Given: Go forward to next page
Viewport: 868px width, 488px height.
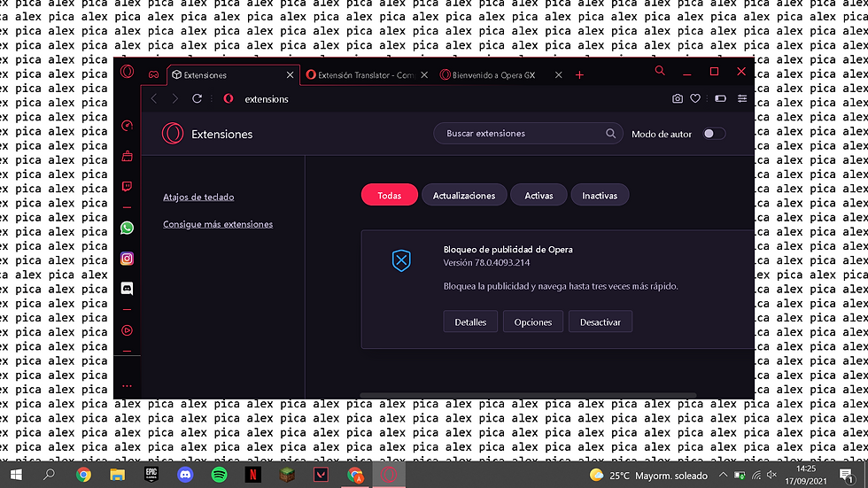Looking at the screenshot, I should (x=175, y=98).
